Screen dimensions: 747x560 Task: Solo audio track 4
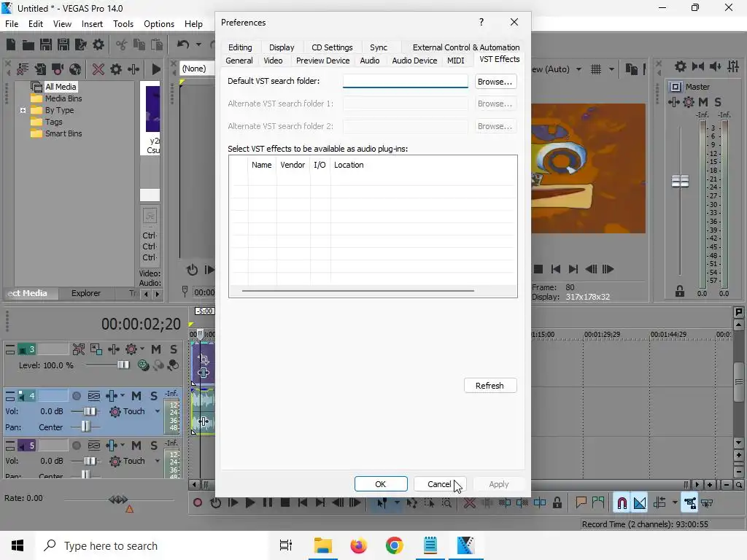153,396
